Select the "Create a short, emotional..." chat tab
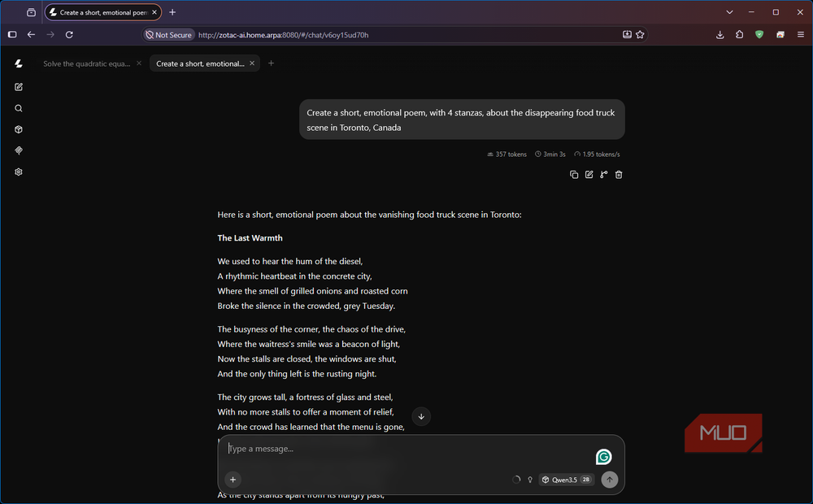The width and height of the screenshot is (813, 504). [x=200, y=63]
